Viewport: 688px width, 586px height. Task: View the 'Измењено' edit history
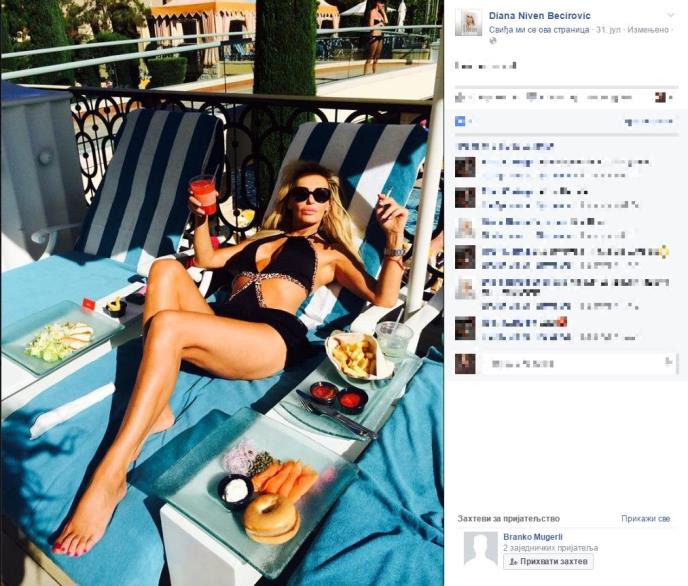[x=648, y=30]
